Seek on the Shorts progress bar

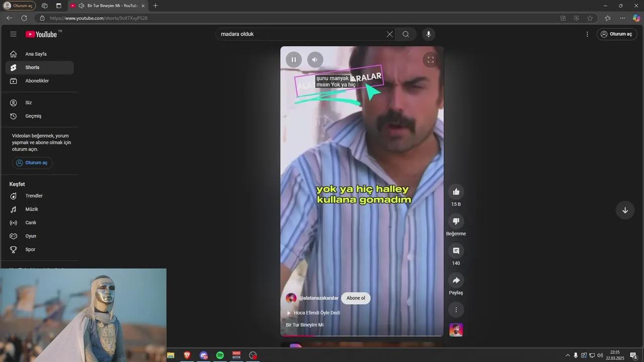click(x=362, y=335)
